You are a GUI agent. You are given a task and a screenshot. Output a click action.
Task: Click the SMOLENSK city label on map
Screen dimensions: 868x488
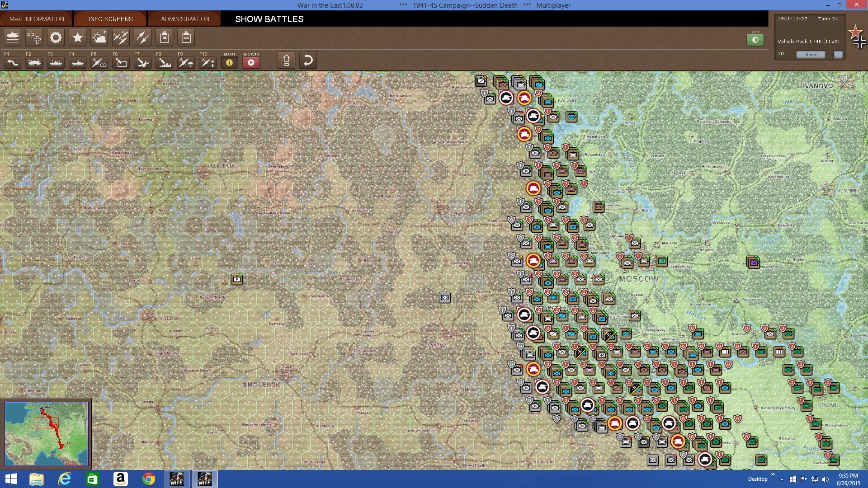261,385
